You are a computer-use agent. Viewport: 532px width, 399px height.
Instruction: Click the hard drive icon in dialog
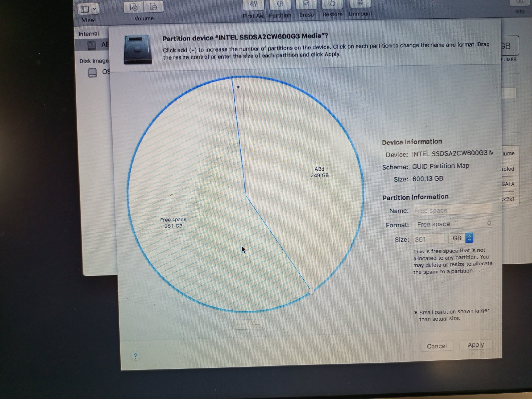click(138, 49)
